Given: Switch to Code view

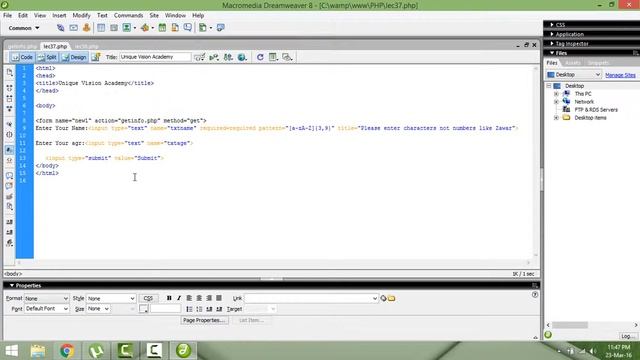Looking at the screenshot, I should point(23,57).
